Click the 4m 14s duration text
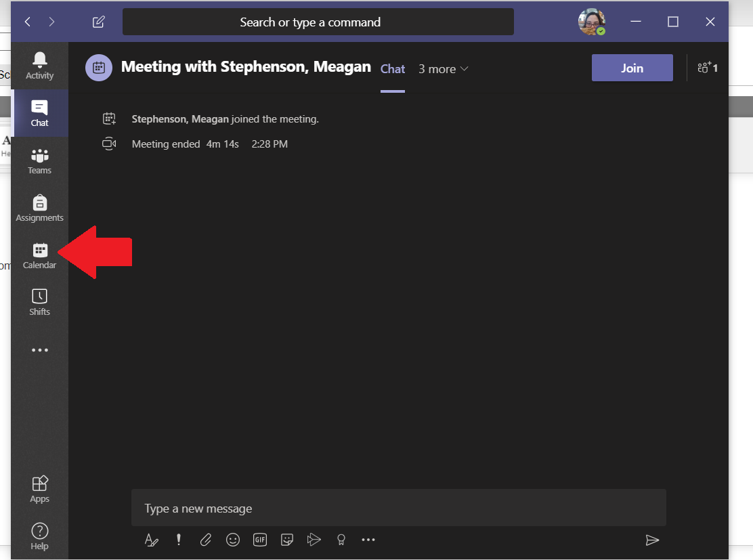 click(x=222, y=144)
